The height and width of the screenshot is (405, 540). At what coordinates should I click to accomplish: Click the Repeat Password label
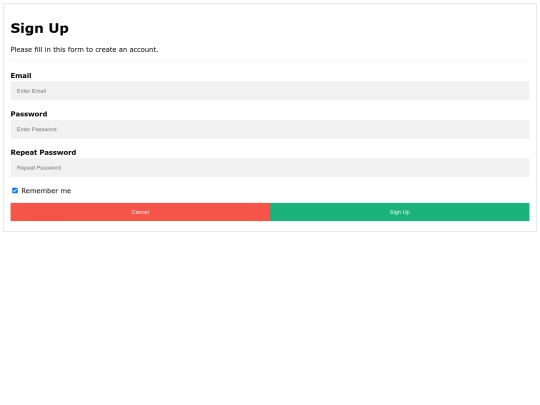43,152
